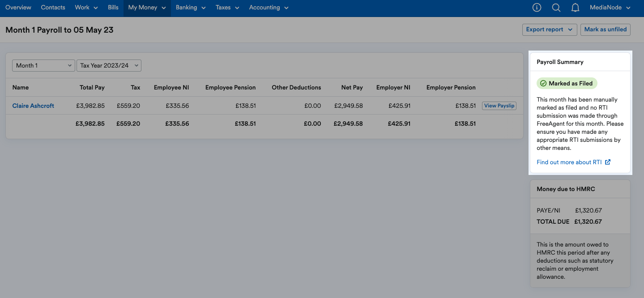Click the green Marked as Filed badge
The image size is (644, 298).
(567, 83)
